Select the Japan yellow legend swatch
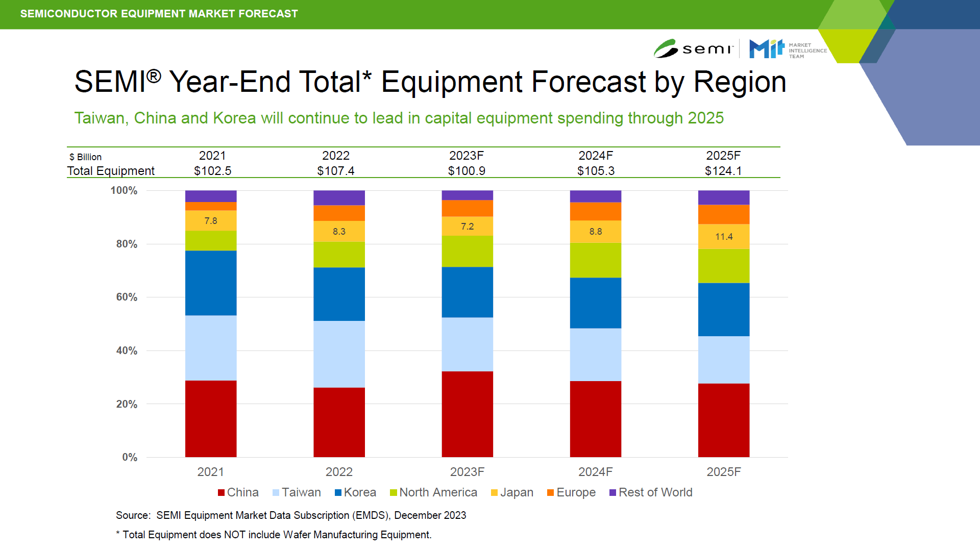This screenshot has width=980, height=551. [494, 493]
